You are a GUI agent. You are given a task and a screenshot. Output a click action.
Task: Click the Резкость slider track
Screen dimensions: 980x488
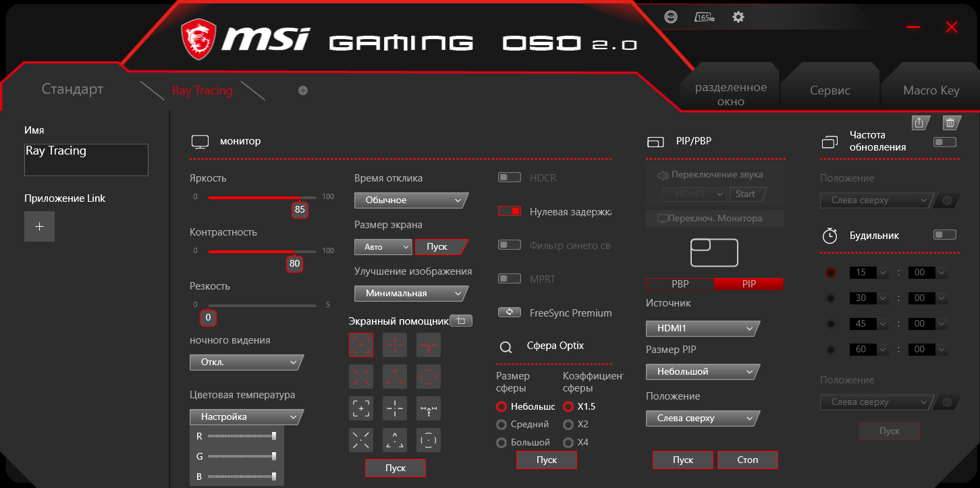pyautogui.click(x=262, y=306)
